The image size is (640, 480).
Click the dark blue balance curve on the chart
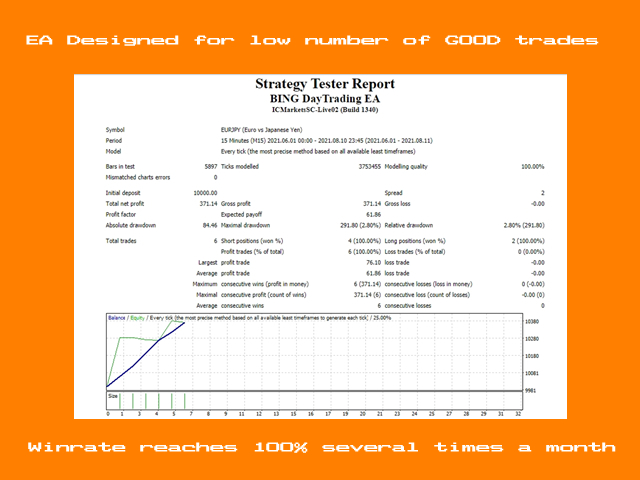click(145, 353)
